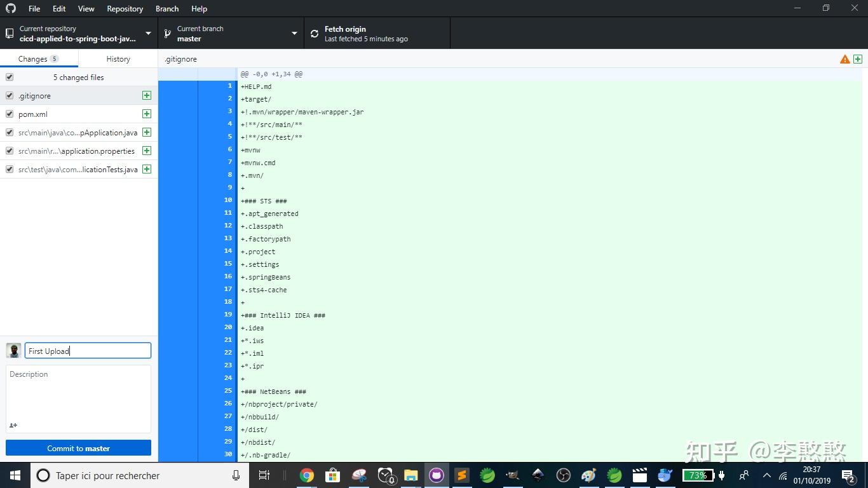Toggle the 5 changed files checkbox
Viewport: 868px width, 488px height.
coord(9,77)
